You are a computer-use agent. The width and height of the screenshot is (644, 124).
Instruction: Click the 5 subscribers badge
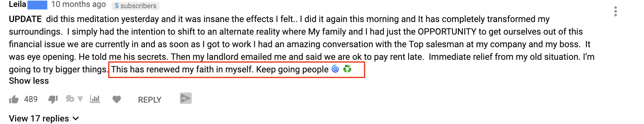coord(136,6)
